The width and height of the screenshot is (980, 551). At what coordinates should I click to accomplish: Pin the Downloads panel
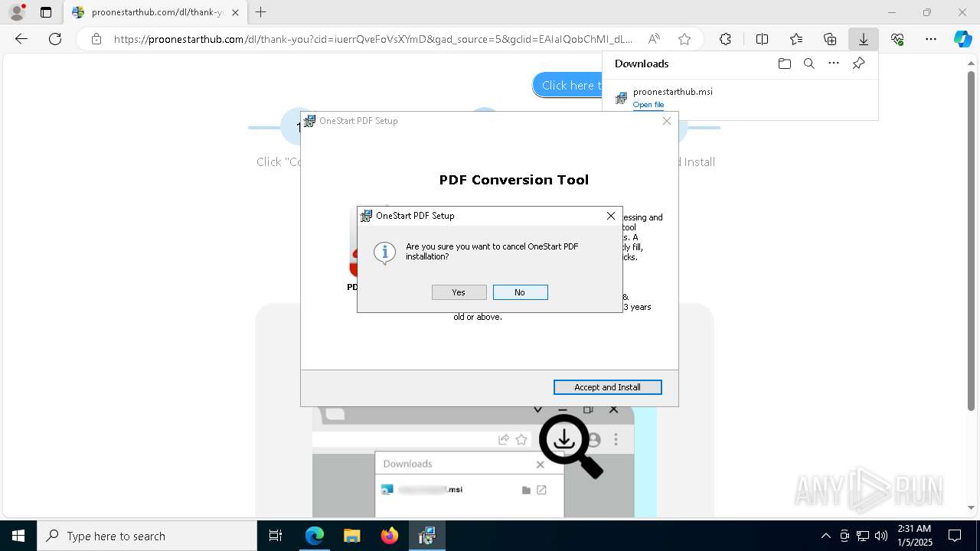pos(858,64)
